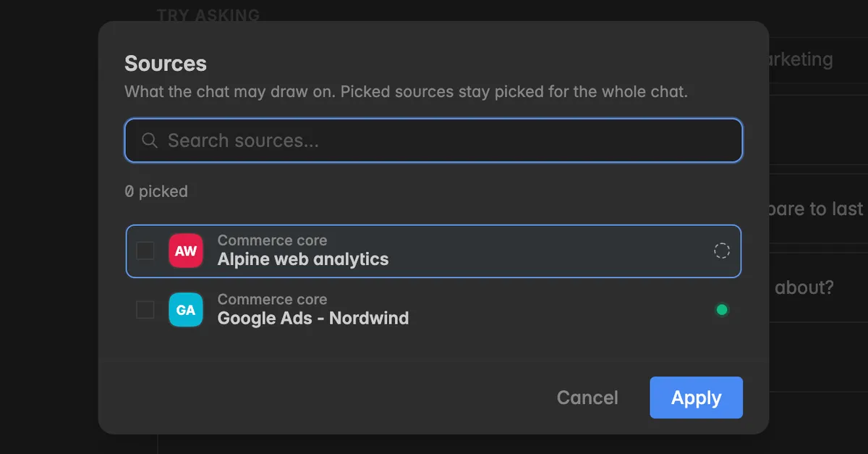This screenshot has width=868, height=454.
Task: Cancel the Sources dialog
Action: point(587,398)
